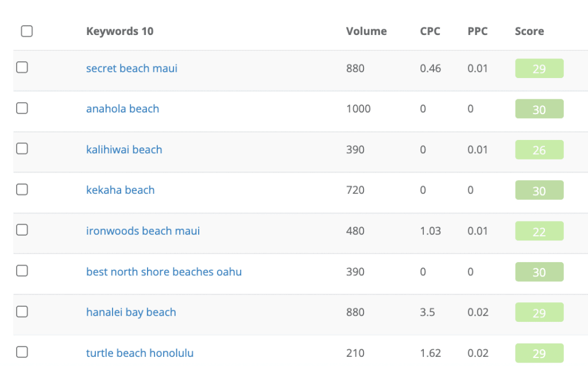This screenshot has width=588, height=366.
Task: Sort by the Score column header
Action: point(529,31)
